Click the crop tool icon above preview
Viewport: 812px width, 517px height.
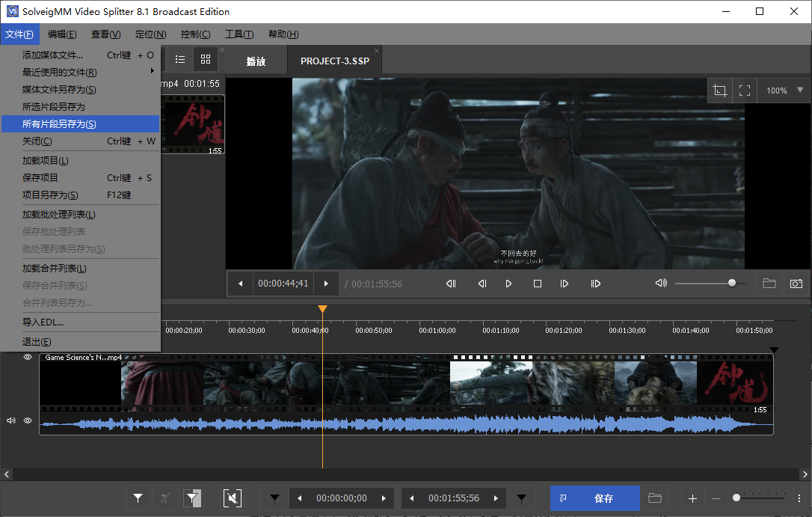pyautogui.click(x=719, y=91)
